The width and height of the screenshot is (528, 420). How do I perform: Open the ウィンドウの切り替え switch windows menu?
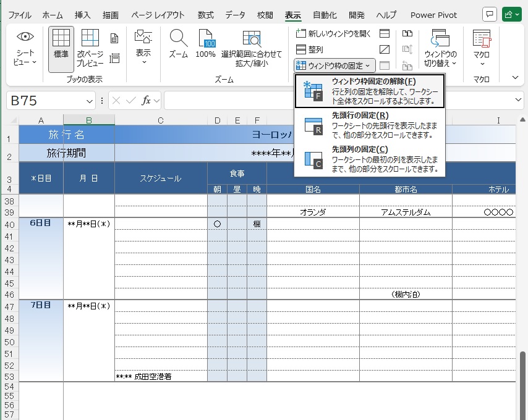click(x=440, y=49)
